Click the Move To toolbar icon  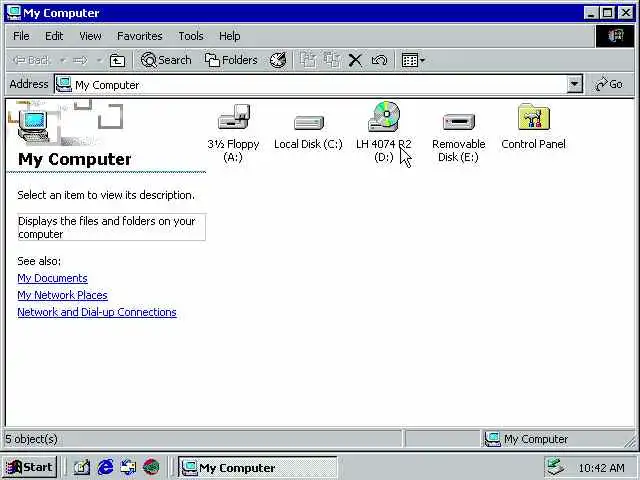[309, 60]
